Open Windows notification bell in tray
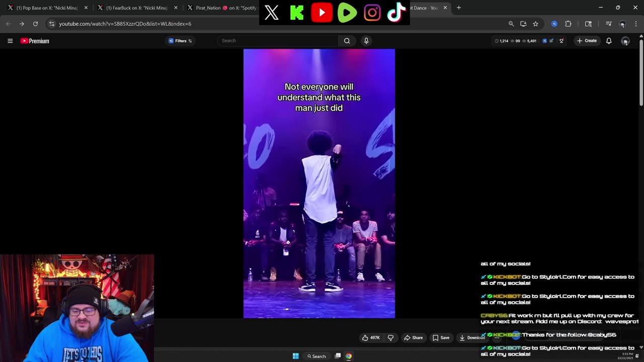 (x=637, y=356)
